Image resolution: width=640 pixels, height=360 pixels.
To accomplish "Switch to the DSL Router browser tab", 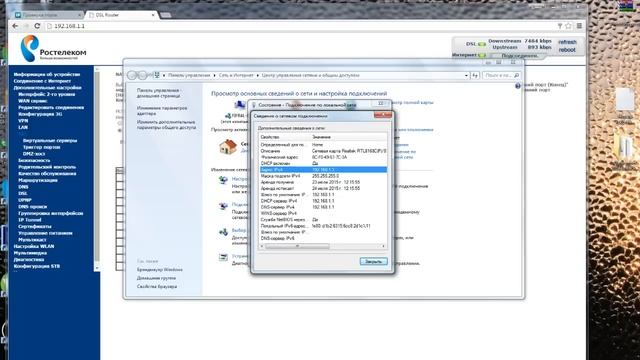I will click(x=122, y=15).
